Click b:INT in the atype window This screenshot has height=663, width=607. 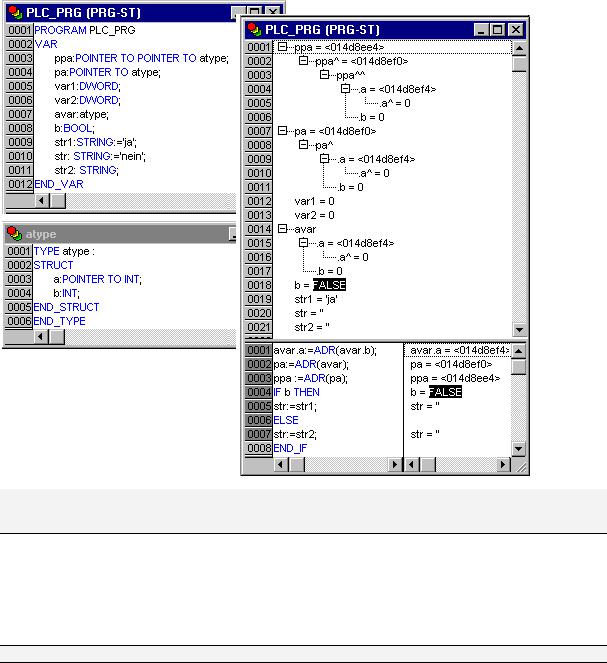tap(66, 293)
